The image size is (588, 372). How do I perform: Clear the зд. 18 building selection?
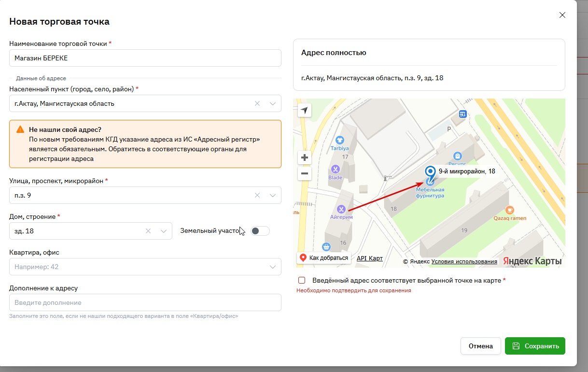coord(148,231)
